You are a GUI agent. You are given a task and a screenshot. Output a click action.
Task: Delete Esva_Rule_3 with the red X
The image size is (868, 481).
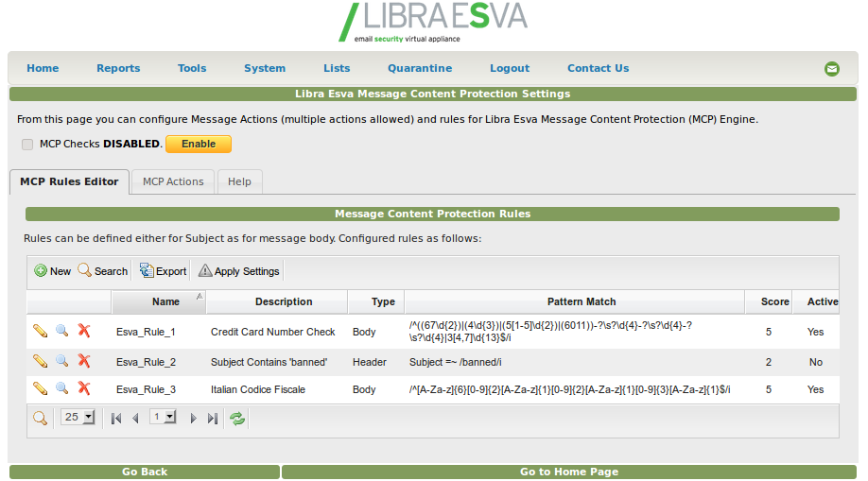click(84, 388)
